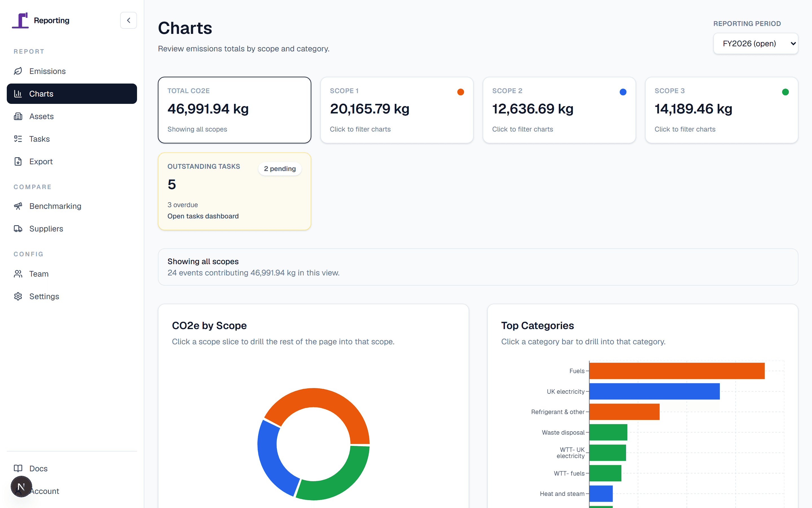The height and width of the screenshot is (508, 812).
Task: Open the Docs link
Action: 72,468
